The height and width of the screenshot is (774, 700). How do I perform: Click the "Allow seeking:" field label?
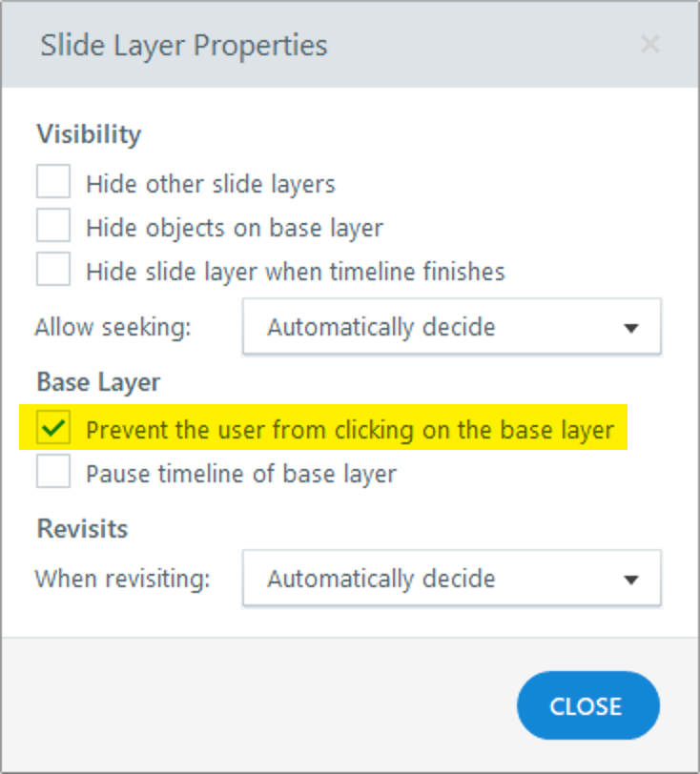tap(113, 328)
